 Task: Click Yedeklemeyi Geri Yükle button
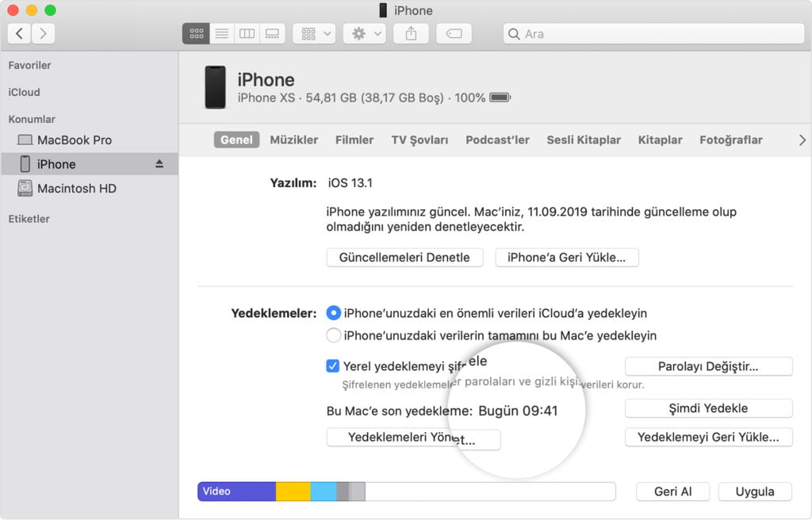click(x=708, y=437)
